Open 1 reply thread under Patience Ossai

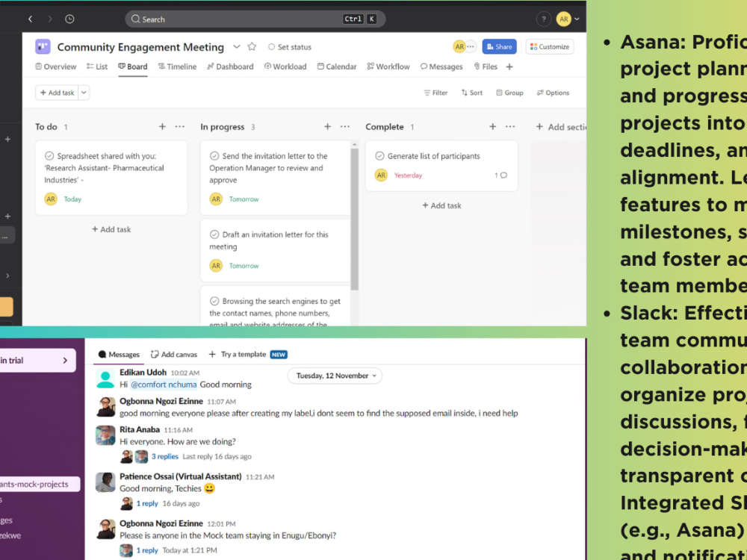[147, 503]
